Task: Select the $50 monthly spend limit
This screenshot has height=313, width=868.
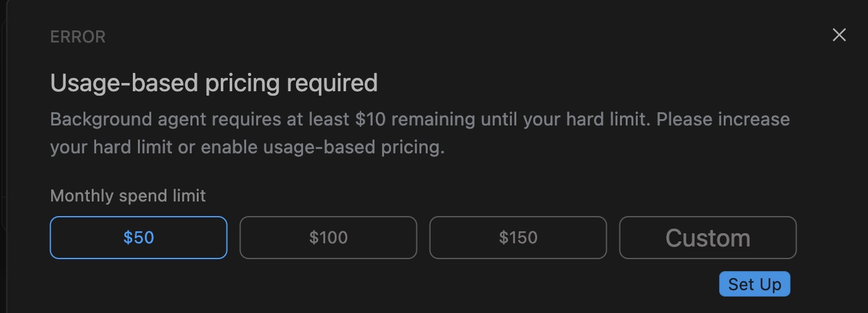Action: (x=139, y=238)
